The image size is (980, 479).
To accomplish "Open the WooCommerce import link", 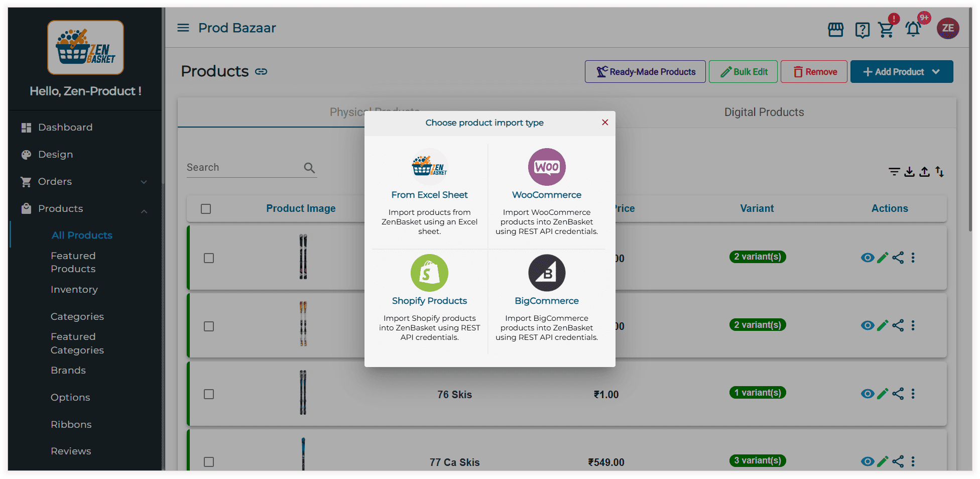I will click(547, 195).
